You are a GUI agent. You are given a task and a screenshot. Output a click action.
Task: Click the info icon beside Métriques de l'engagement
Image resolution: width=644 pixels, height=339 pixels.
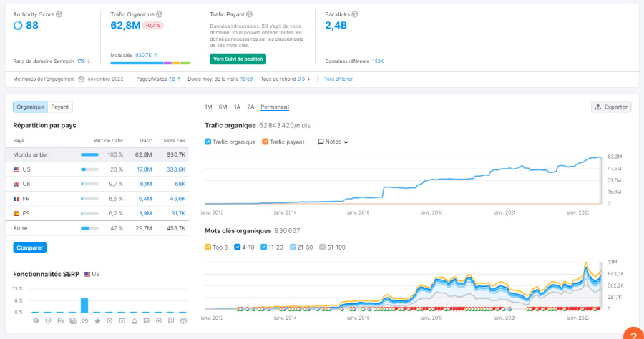click(x=82, y=79)
